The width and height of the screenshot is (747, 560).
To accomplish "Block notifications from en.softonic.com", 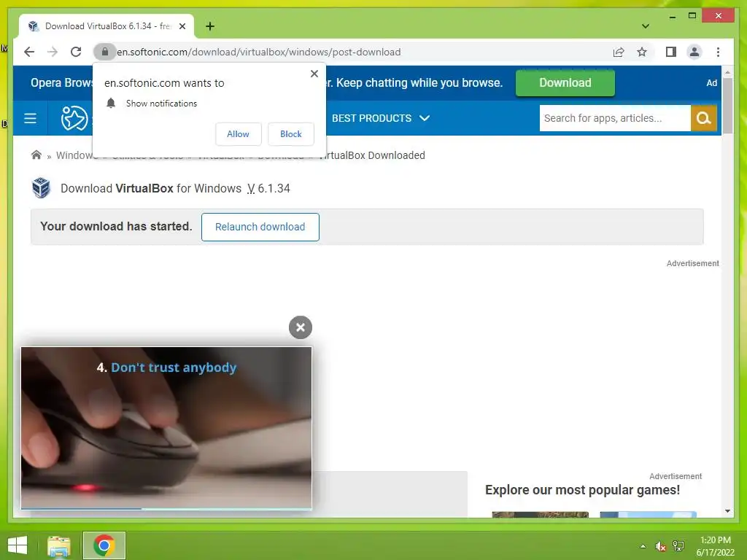I will (290, 134).
